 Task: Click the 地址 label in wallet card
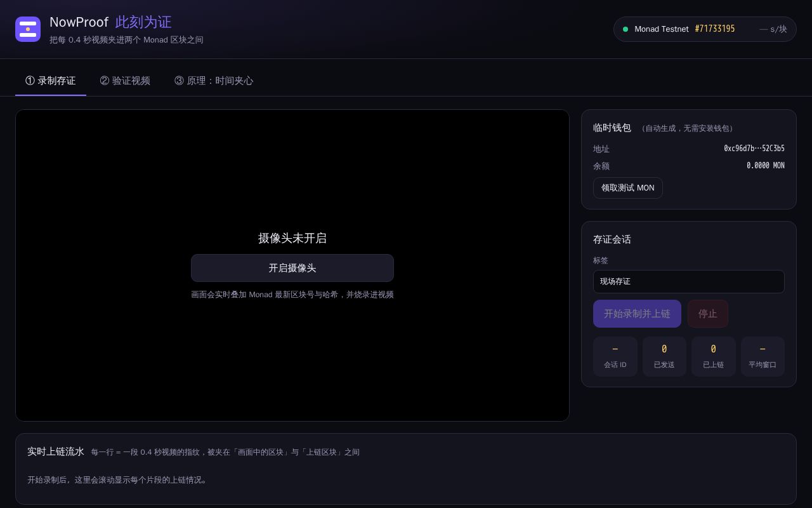tap(601, 149)
